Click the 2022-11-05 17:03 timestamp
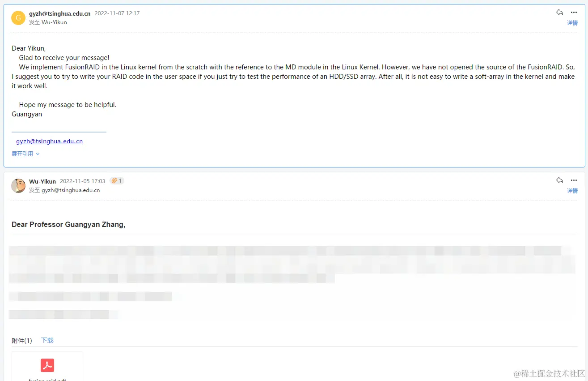The height and width of the screenshot is (381, 588). point(83,181)
